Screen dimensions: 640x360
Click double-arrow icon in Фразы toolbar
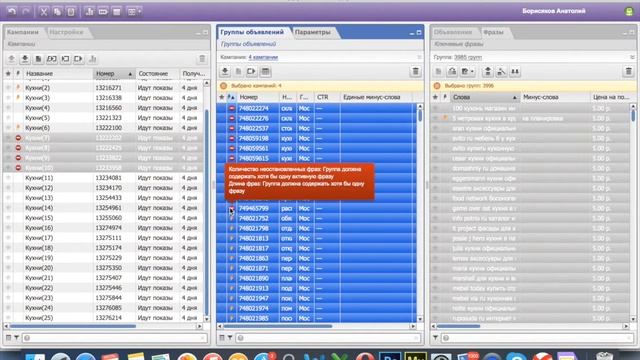point(515,71)
